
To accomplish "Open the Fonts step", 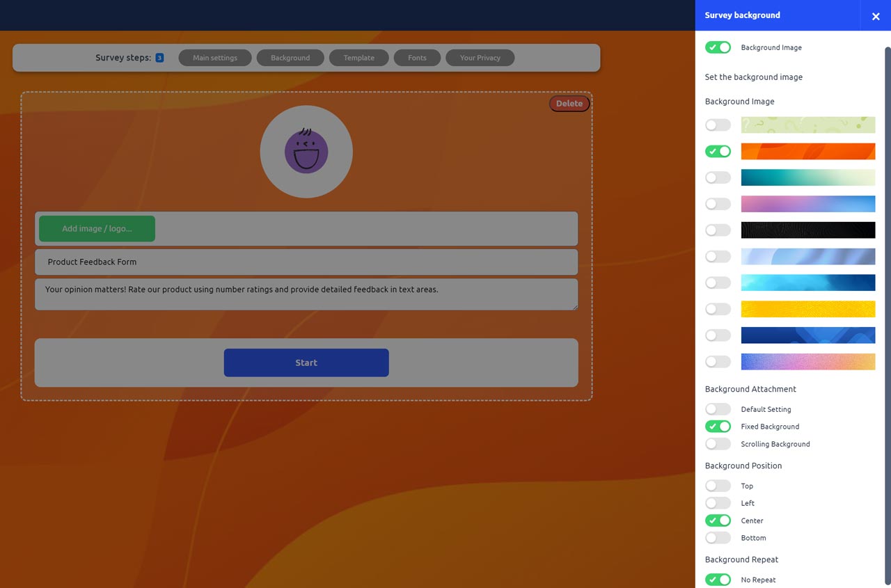I will click(417, 58).
